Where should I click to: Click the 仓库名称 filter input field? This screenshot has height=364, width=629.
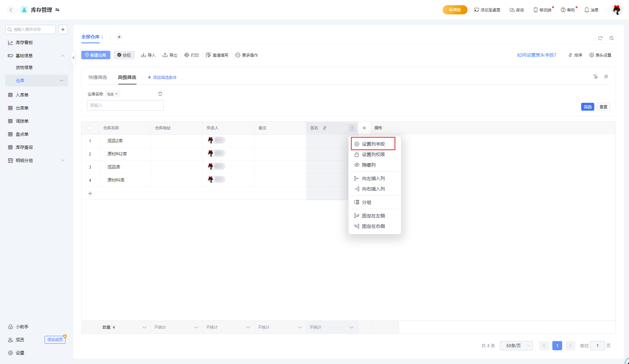125,105
